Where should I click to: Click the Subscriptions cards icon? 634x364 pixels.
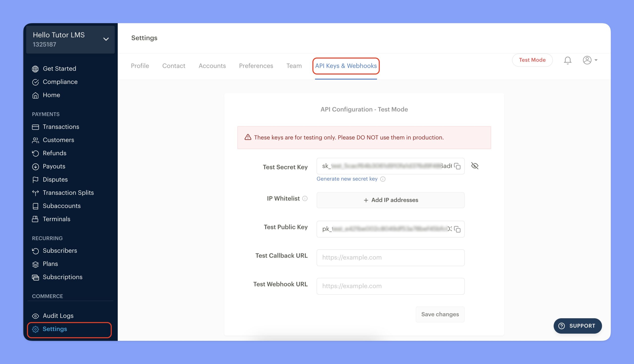35,277
